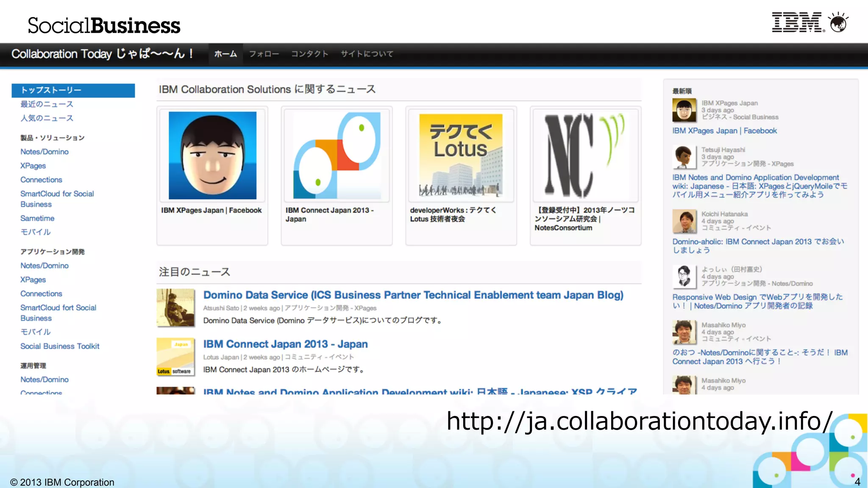This screenshot has width=868, height=488.
Task: Click the IBM Connect Japan 2013 card image
Action: tap(337, 155)
